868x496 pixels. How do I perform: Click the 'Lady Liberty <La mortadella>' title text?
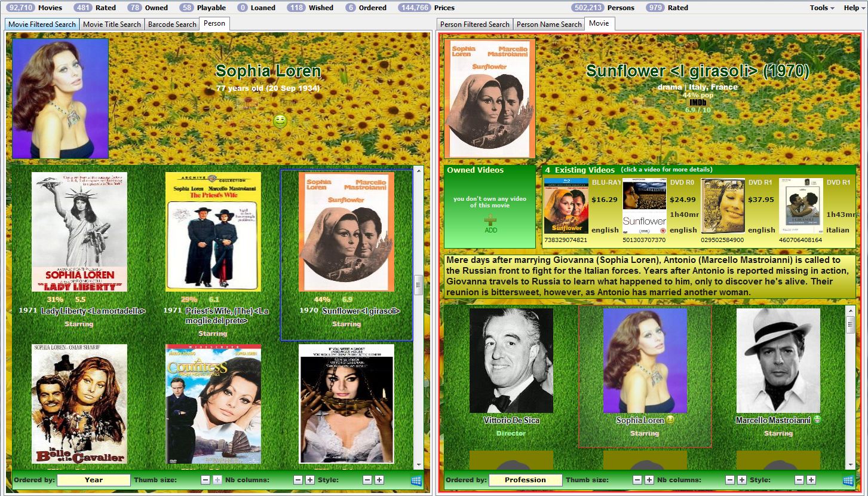(93, 311)
